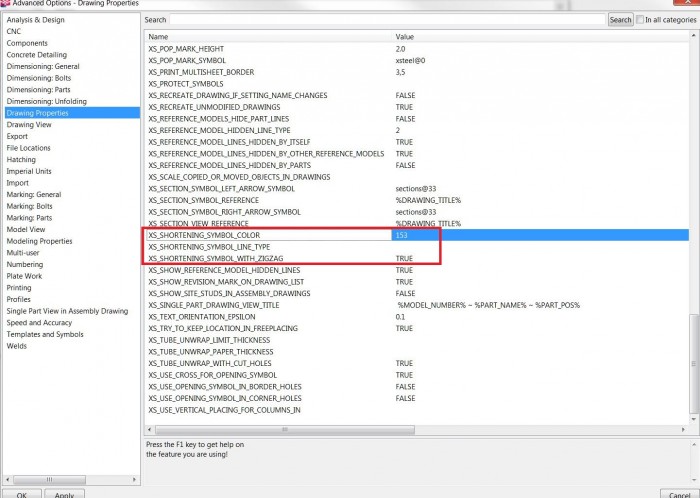
Task: Open Speed and Accuracy category
Action: [39, 322]
